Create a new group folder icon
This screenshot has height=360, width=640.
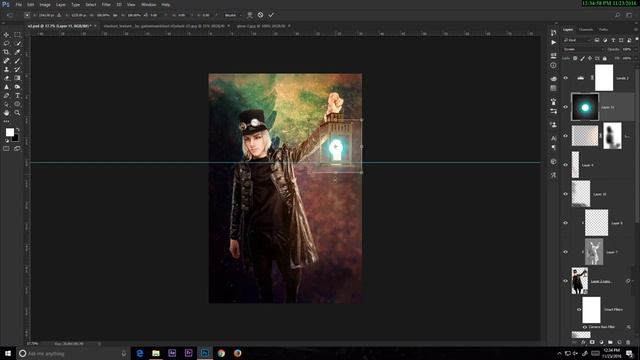[x=610, y=342]
